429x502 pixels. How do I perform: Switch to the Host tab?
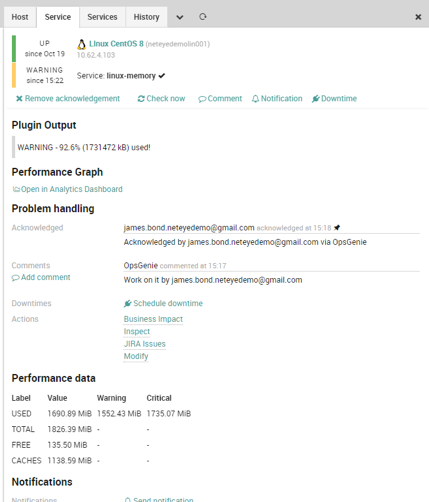coord(20,17)
